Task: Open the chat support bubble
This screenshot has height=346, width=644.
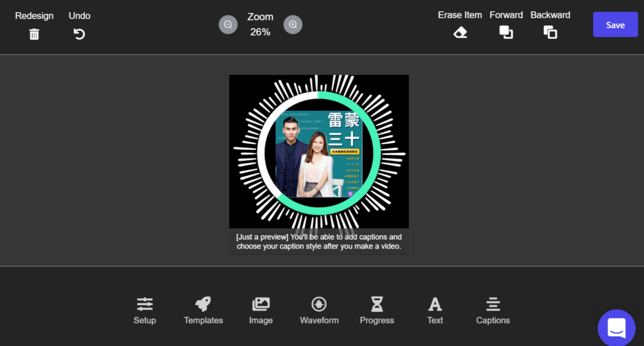Action: pyautogui.click(x=616, y=328)
